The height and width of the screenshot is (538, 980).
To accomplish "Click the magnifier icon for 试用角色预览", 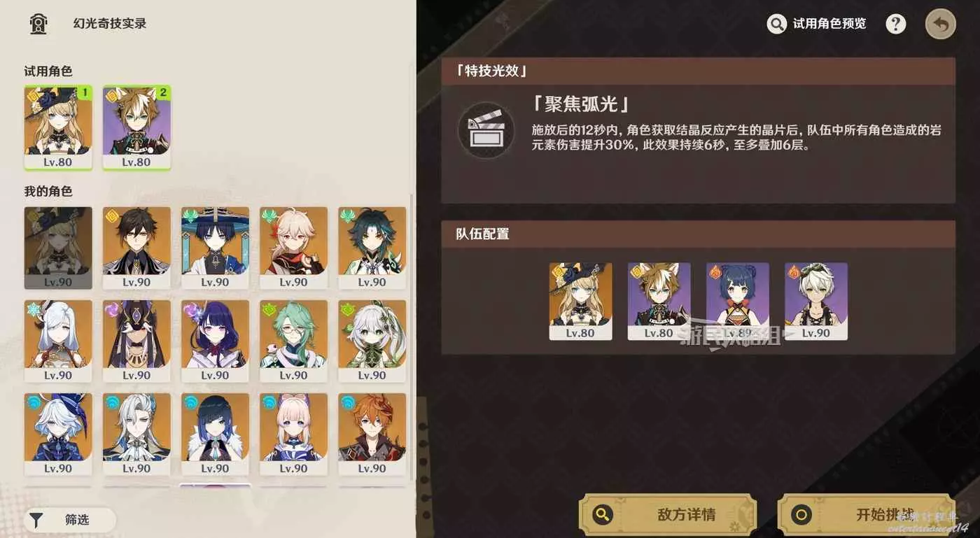I will pyautogui.click(x=777, y=24).
